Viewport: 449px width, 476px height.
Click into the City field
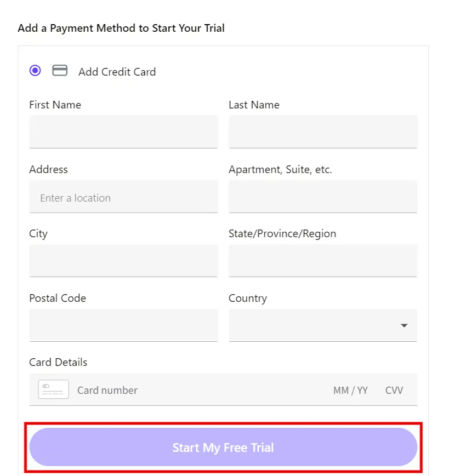click(123, 260)
